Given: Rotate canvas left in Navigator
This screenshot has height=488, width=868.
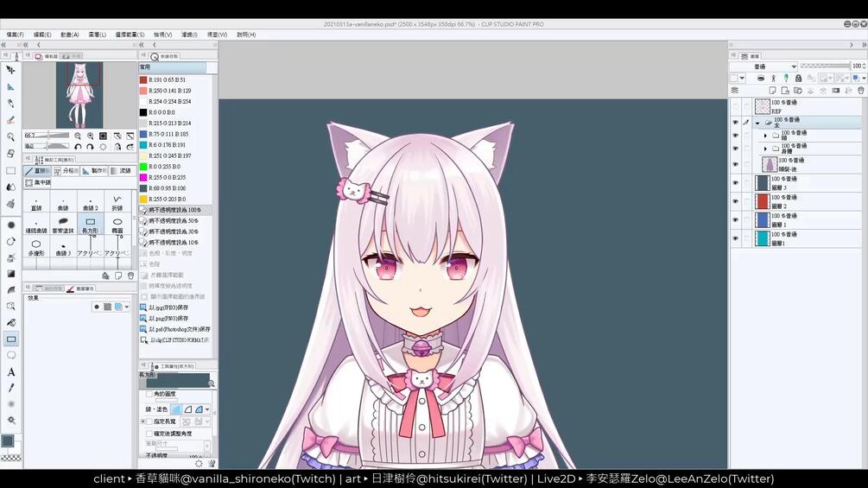Looking at the screenshot, I should (78, 147).
